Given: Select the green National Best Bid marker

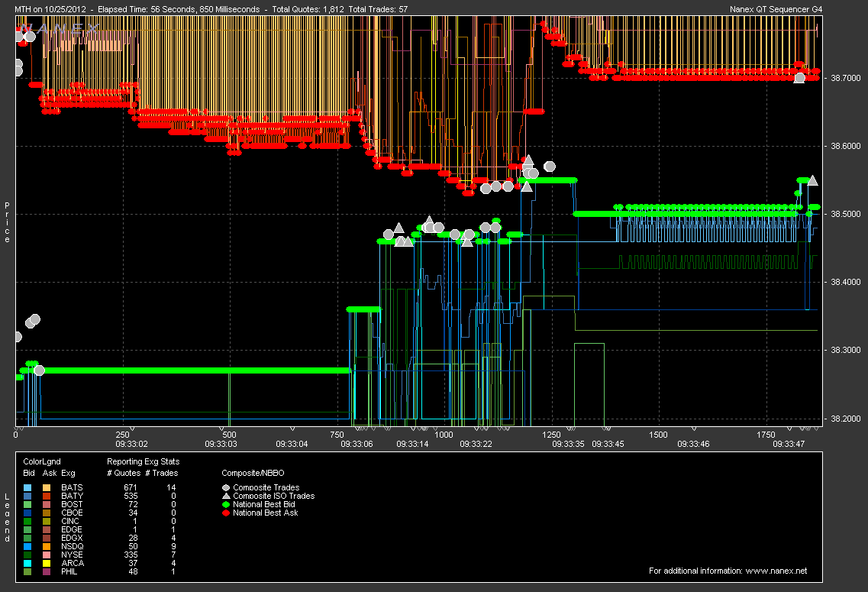Looking at the screenshot, I should 226,504.
